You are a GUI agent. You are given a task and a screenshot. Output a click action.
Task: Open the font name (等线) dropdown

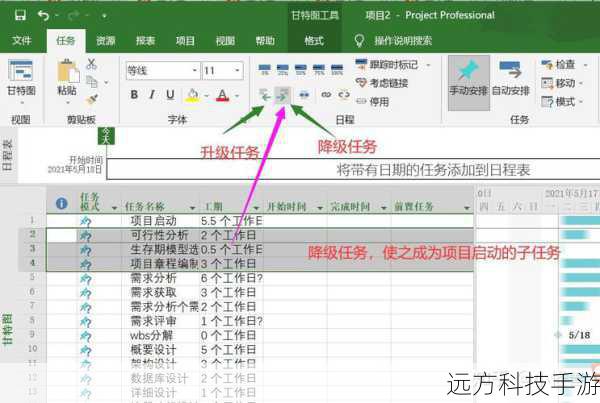195,70
